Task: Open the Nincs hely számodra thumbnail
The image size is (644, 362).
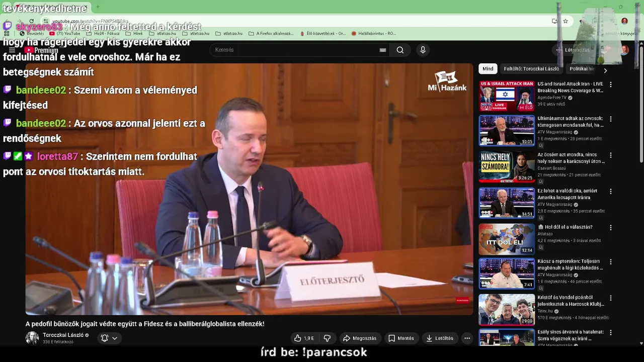Action: pyautogui.click(x=507, y=167)
